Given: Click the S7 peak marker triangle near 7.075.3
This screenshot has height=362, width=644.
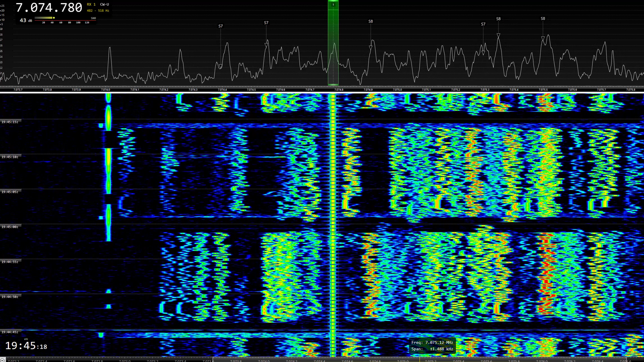Looking at the screenshot, I should [x=483, y=53].
